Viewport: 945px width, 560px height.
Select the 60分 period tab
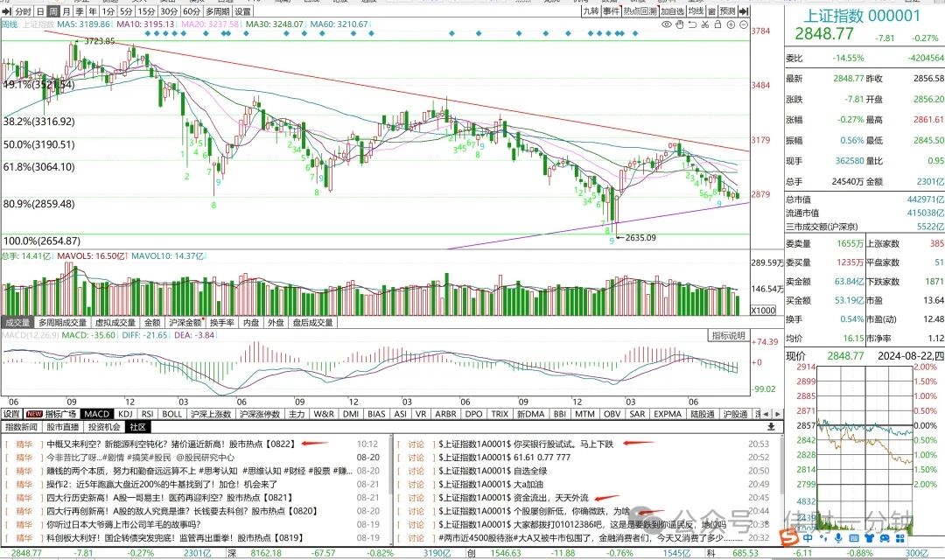(x=191, y=11)
